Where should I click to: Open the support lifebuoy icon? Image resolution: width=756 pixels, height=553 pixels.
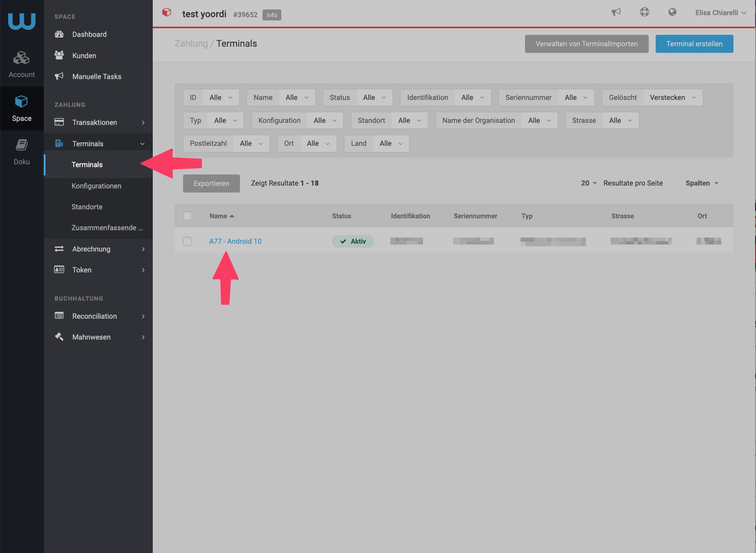[x=645, y=12]
